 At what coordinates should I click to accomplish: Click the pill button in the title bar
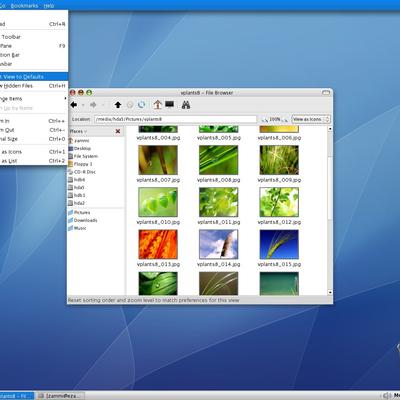326,93
